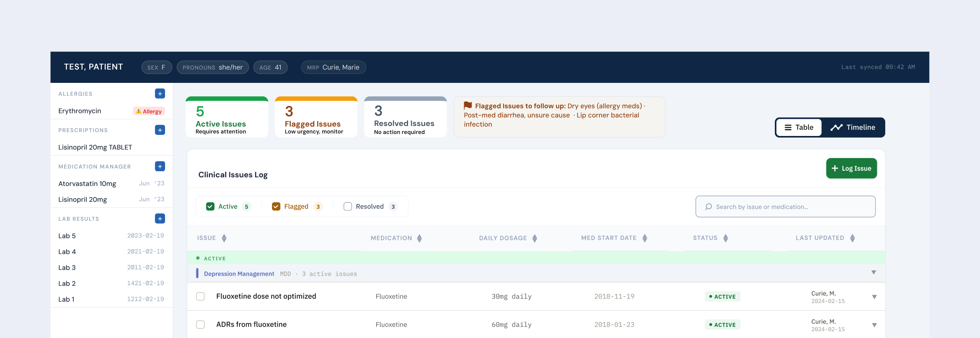Screen dimensions: 980x338
Task: Toggle the Flagged filter checkbox
Action: click(276, 207)
